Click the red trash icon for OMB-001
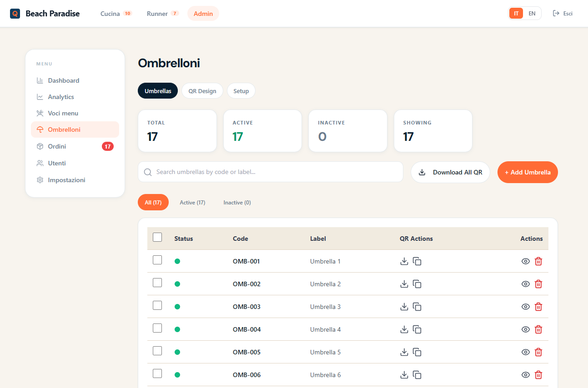This screenshot has height=388, width=588. (x=538, y=261)
